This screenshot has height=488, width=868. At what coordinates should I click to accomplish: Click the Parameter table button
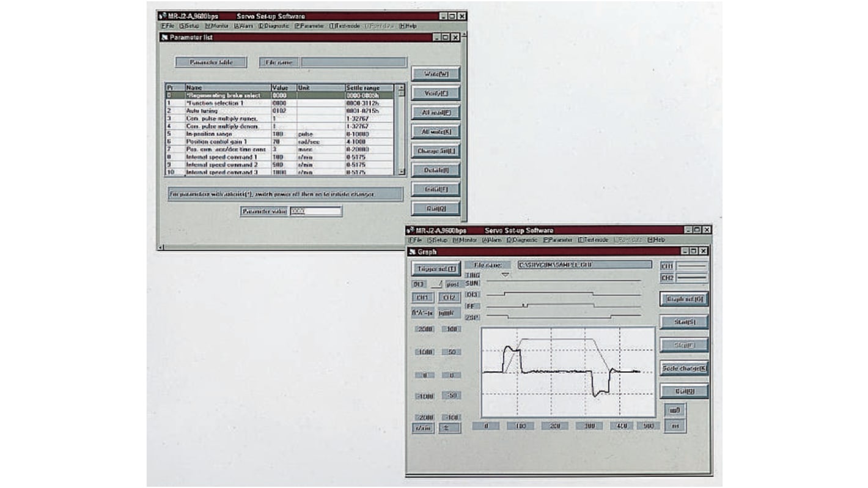[x=211, y=62]
